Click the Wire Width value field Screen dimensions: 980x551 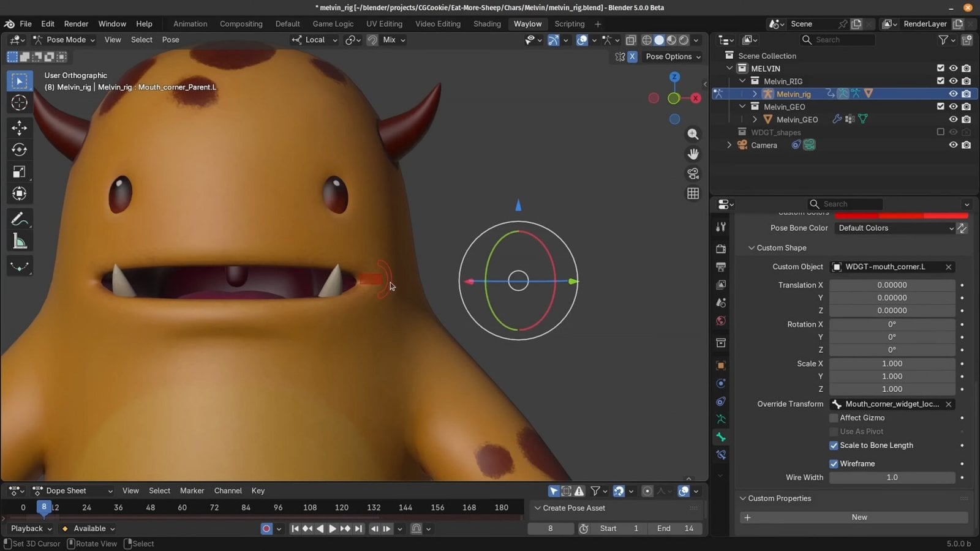(x=892, y=478)
